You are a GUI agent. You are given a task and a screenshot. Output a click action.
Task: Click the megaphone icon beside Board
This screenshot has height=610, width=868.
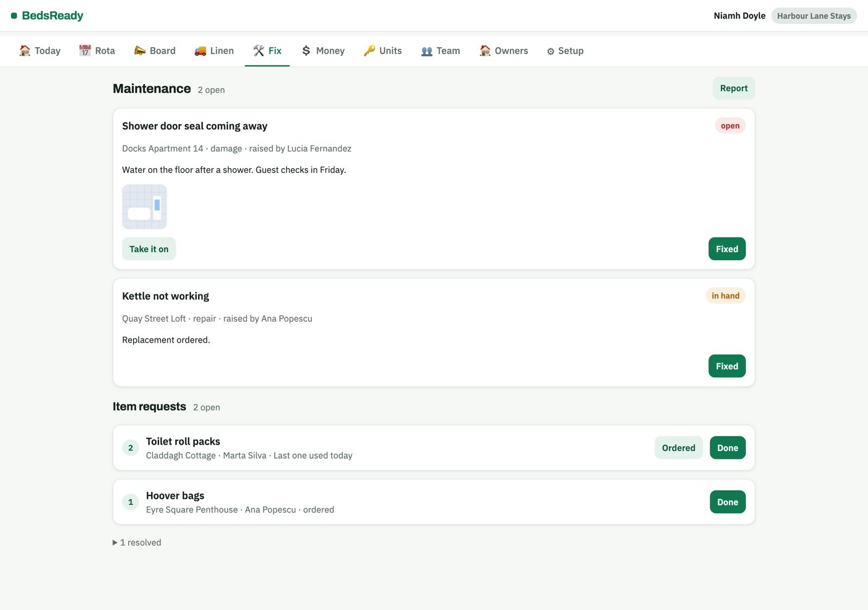coord(140,50)
